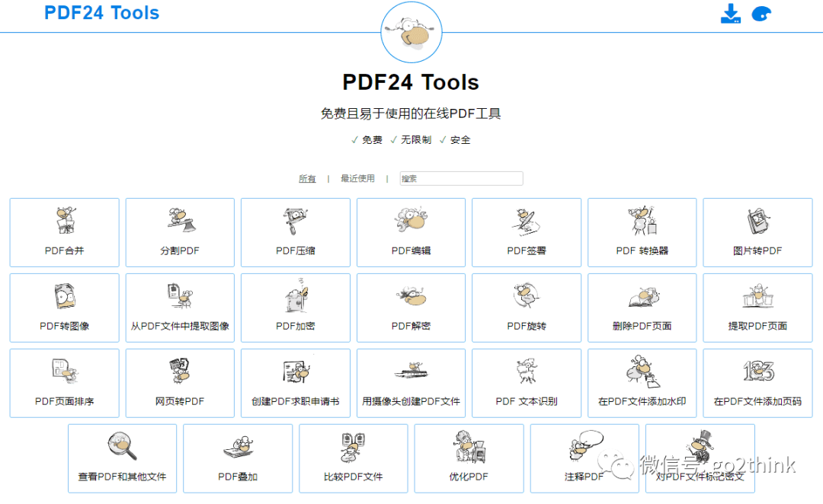Open the PDF转图像 tool card
The height and width of the screenshot is (504, 823).
(65, 308)
